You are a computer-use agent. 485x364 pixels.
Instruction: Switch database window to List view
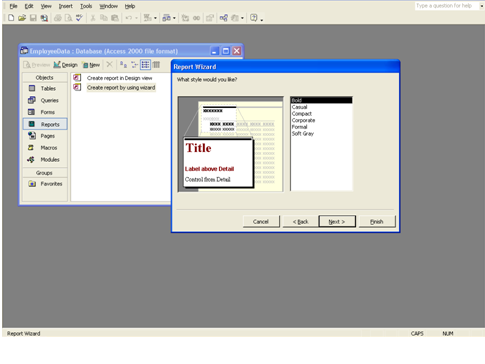[145, 64]
